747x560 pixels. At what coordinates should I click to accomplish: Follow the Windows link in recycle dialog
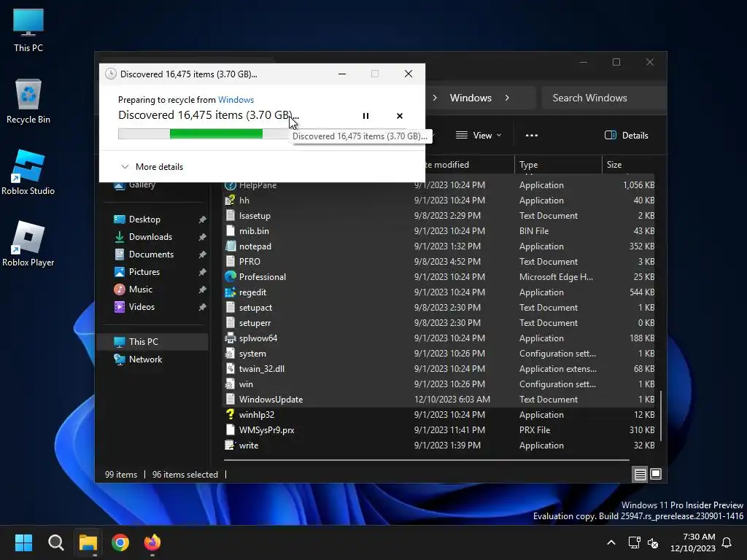[236, 99]
